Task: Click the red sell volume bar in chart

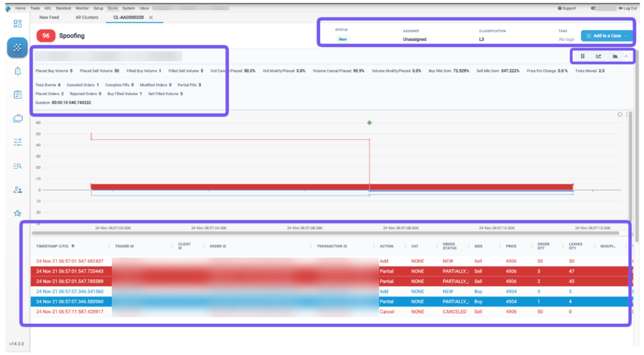Action: click(331, 187)
